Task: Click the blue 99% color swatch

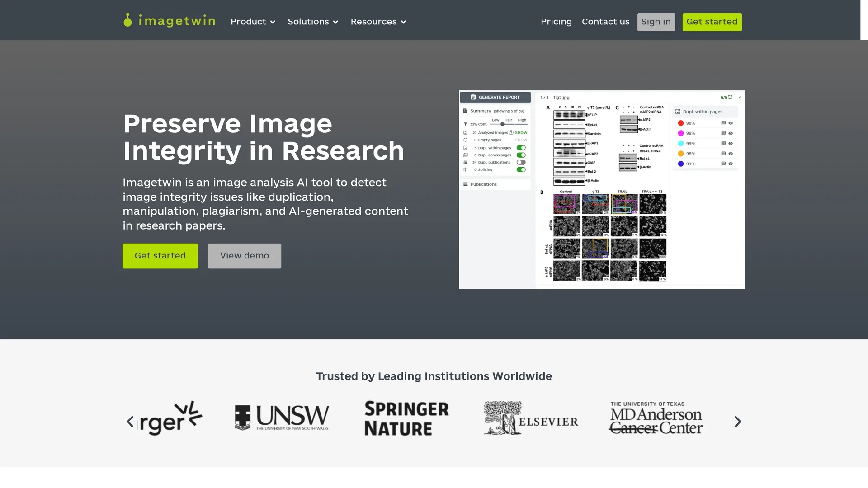Action: click(681, 164)
